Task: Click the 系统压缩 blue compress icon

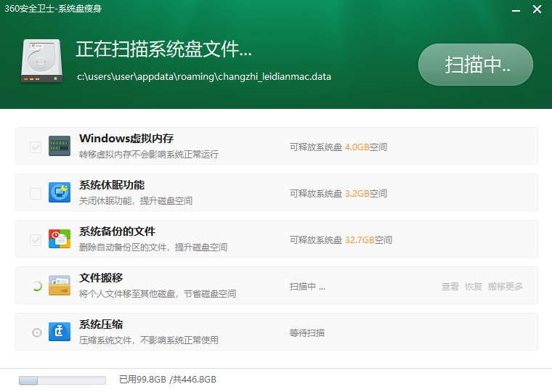Action: [x=60, y=332]
